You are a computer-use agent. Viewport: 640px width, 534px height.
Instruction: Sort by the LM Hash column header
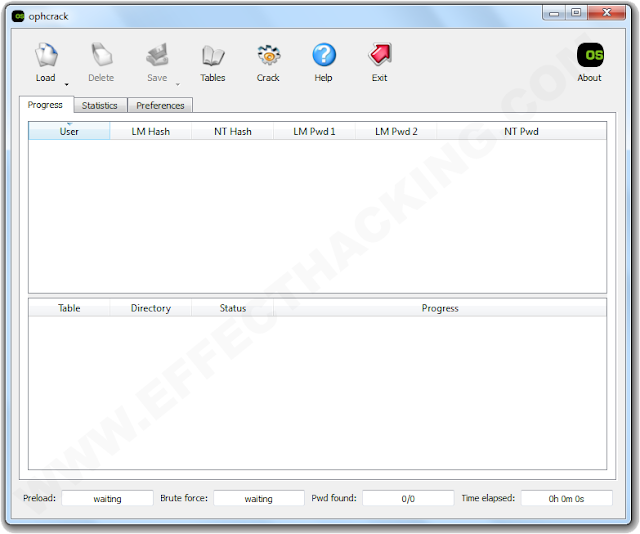tap(151, 131)
